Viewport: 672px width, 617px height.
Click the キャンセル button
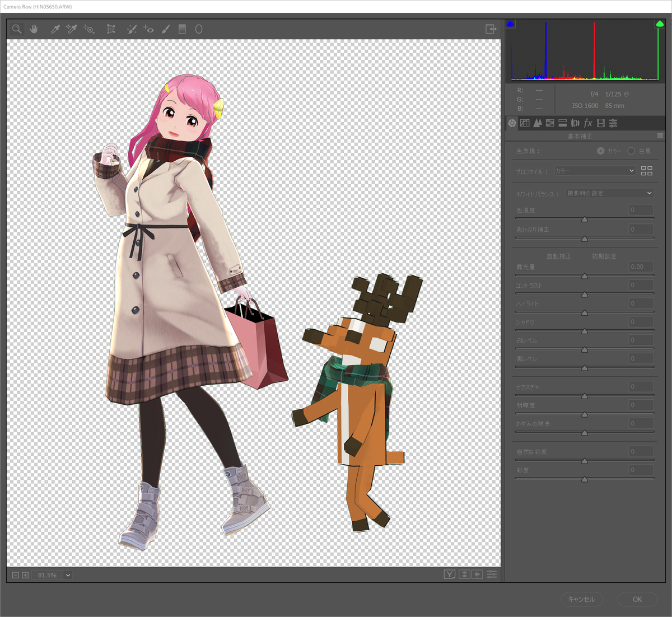[x=582, y=599]
